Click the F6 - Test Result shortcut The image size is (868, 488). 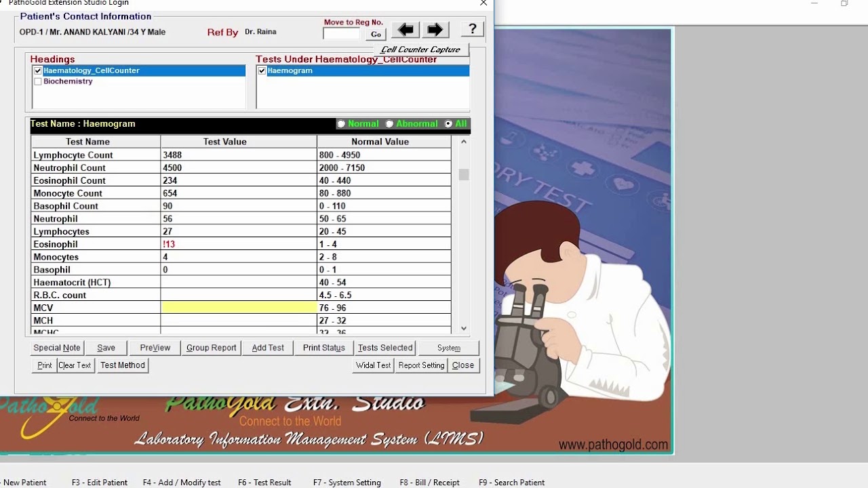coord(264,483)
